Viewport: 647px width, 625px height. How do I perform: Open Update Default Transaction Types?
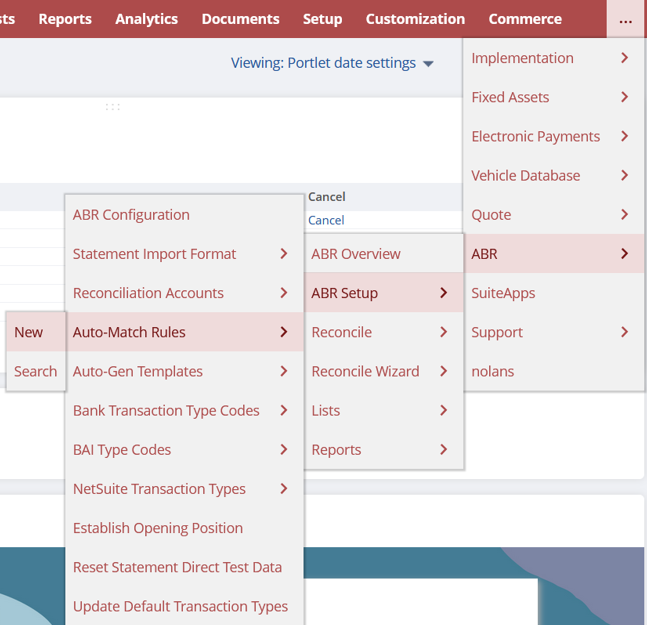(x=180, y=606)
